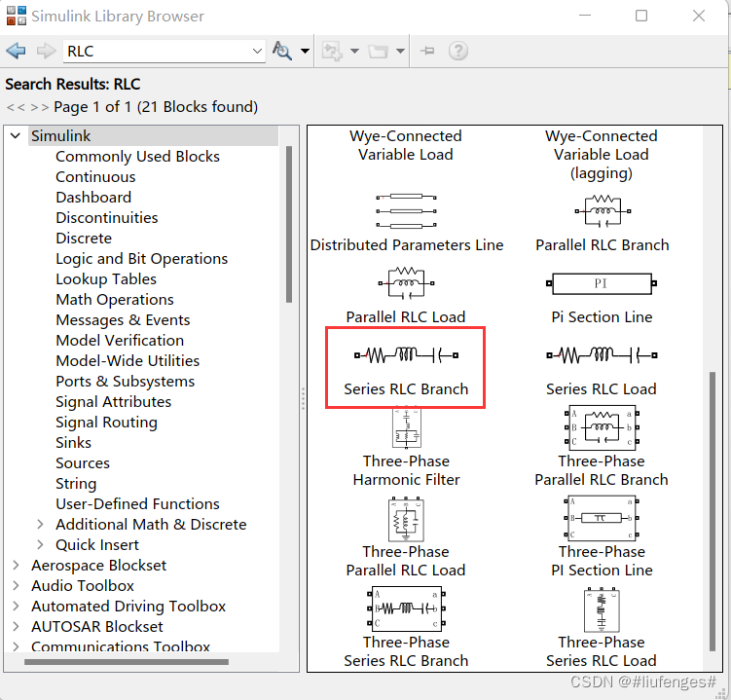The height and width of the screenshot is (700, 731).
Task: Select Pi Section Line block icon
Action: coord(602,283)
